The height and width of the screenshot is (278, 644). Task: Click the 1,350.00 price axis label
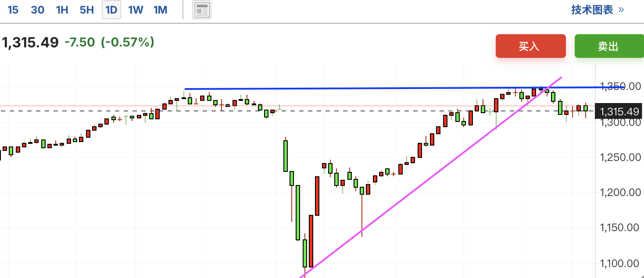[x=619, y=86]
